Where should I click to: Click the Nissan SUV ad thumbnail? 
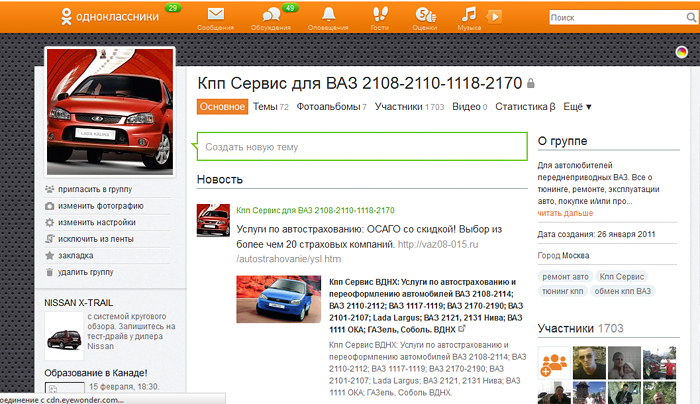pos(64,337)
